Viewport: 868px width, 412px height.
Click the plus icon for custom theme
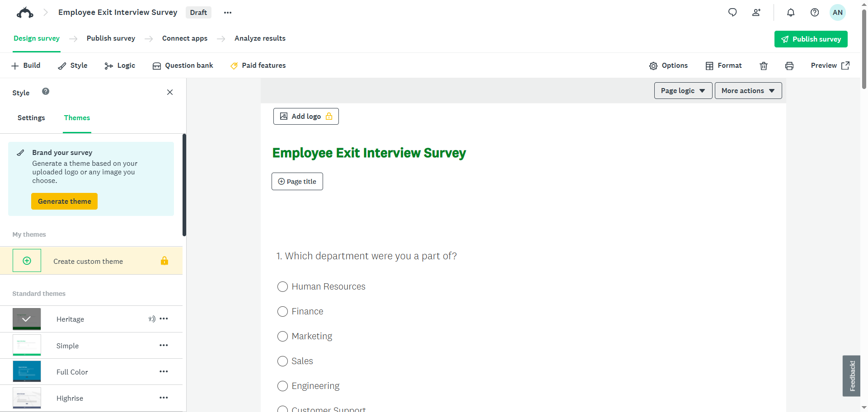click(x=27, y=261)
